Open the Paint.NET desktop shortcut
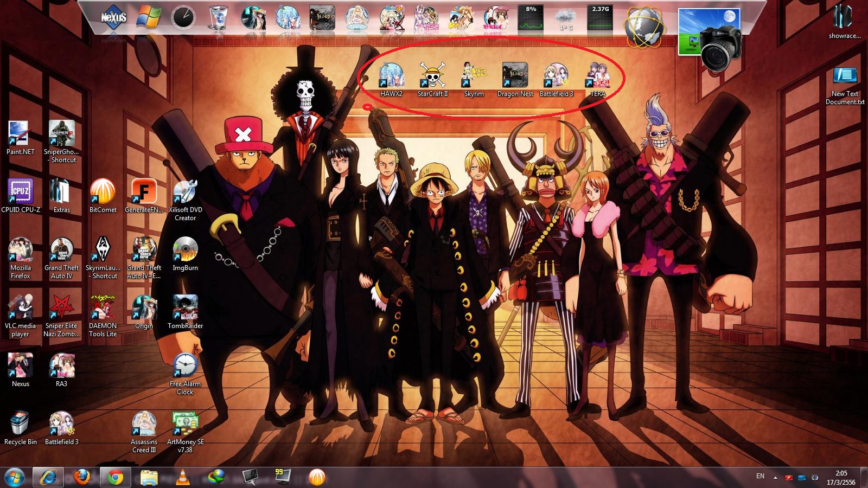This screenshot has width=868, height=488. coord(21,138)
